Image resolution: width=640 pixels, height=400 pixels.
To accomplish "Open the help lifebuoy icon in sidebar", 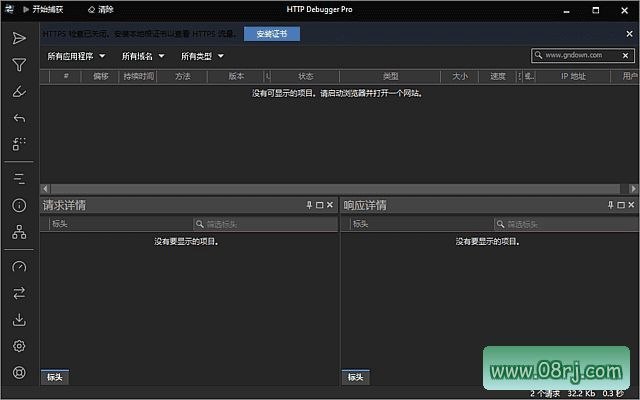I will tap(19, 373).
